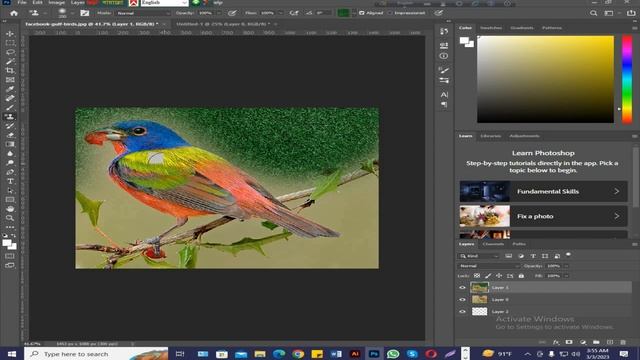Open Fix a photo tutorials
The height and width of the screenshot is (360, 640).
pyautogui.click(x=543, y=216)
